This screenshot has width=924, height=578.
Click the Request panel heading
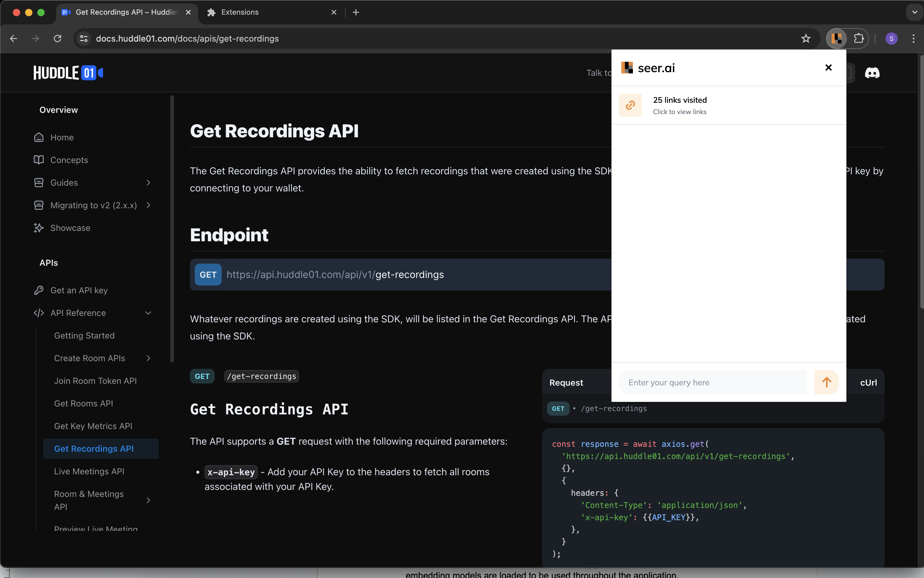pos(566,383)
